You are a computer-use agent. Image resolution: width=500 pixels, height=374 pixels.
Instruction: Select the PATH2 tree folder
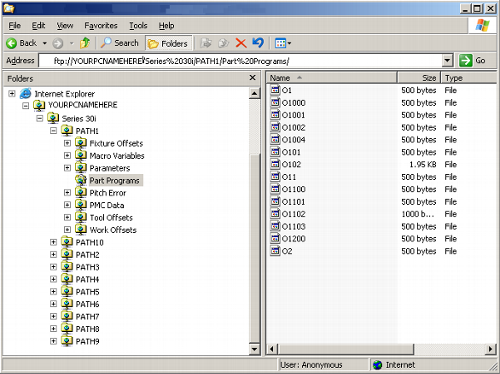click(87, 255)
